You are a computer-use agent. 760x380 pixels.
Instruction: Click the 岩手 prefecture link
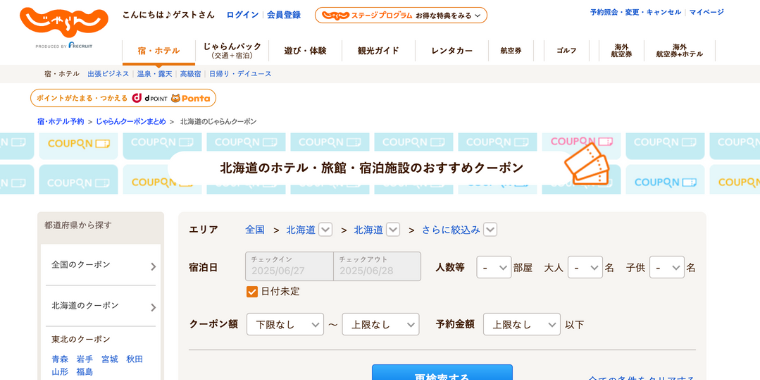point(85,359)
